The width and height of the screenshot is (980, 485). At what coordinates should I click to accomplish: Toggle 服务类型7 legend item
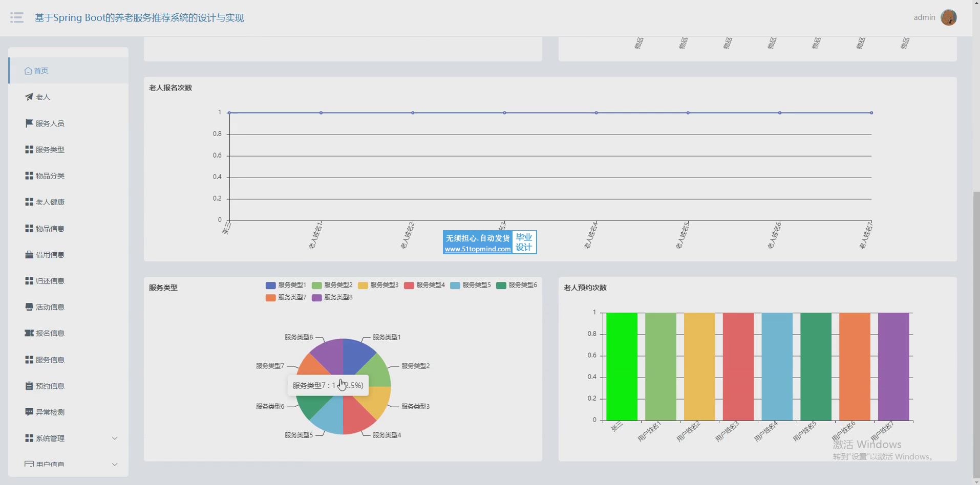tap(286, 297)
